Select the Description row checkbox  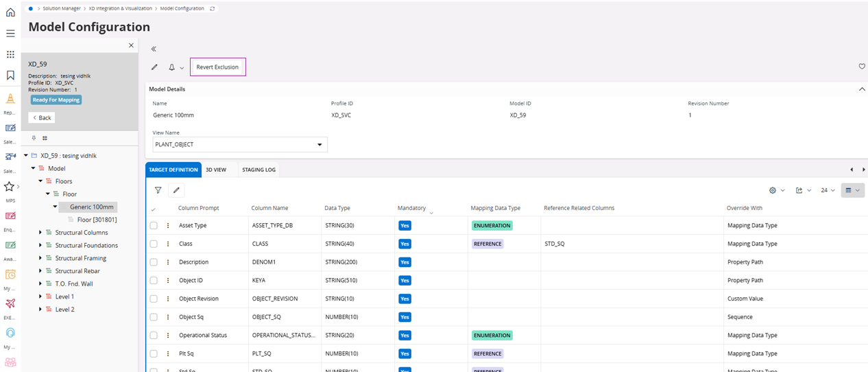pyautogui.click(x=154, y=262)
